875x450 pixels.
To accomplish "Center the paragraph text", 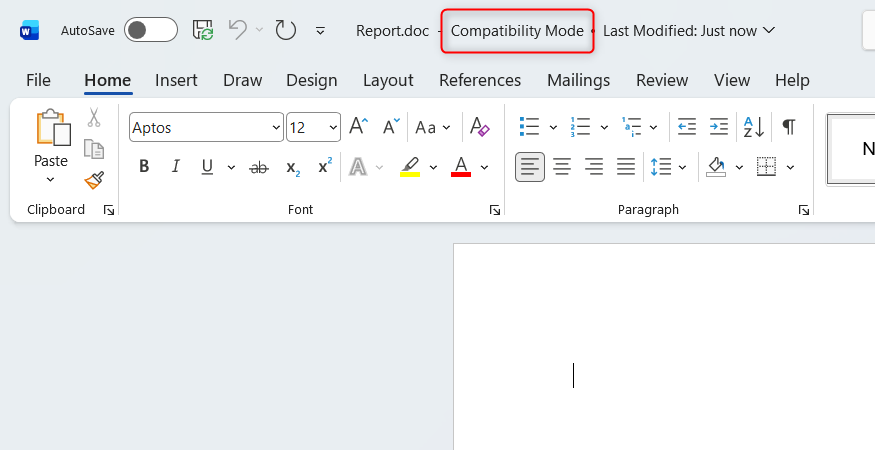I will pos(562,166).
